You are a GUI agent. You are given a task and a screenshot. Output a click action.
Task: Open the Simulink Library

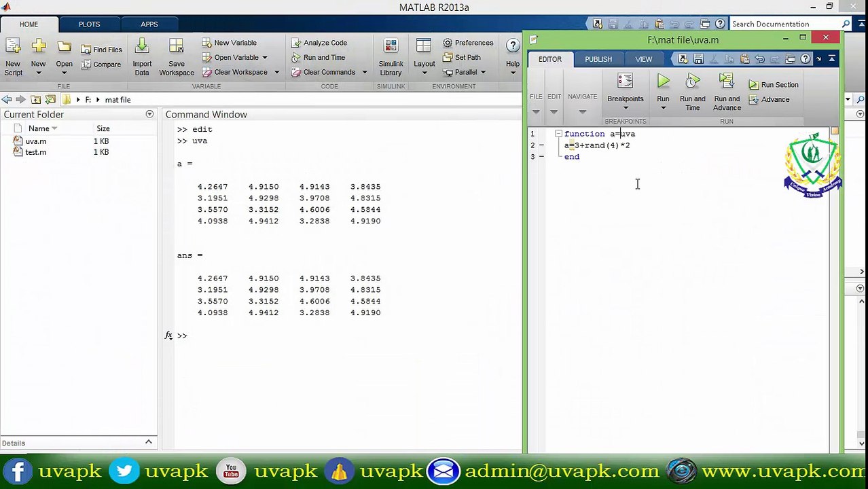(x=391, y=58)
